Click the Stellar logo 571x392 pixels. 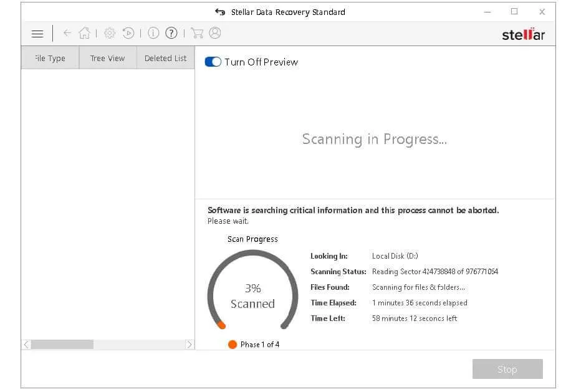[523, 35]
